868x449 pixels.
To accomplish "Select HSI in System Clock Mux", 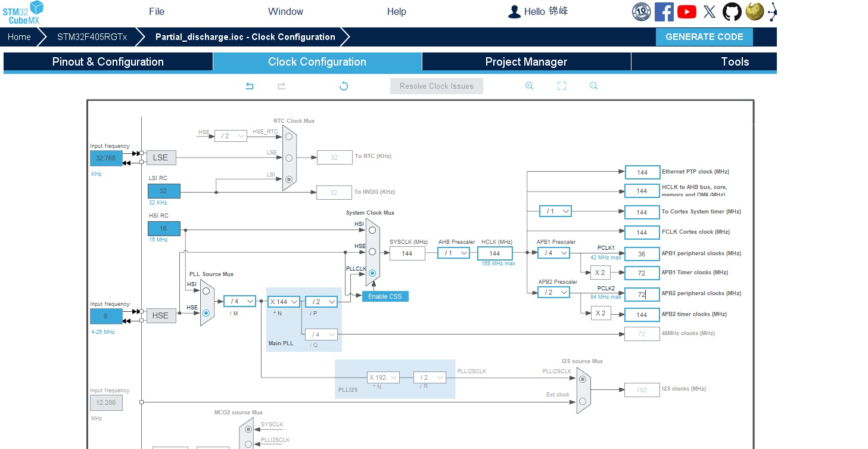I will [x=372, y=230].
